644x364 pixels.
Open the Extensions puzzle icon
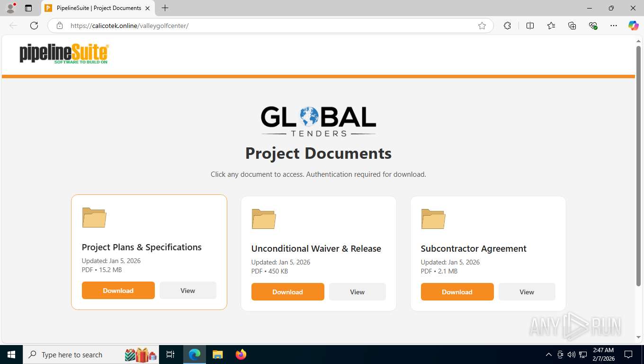click(507, 26)
